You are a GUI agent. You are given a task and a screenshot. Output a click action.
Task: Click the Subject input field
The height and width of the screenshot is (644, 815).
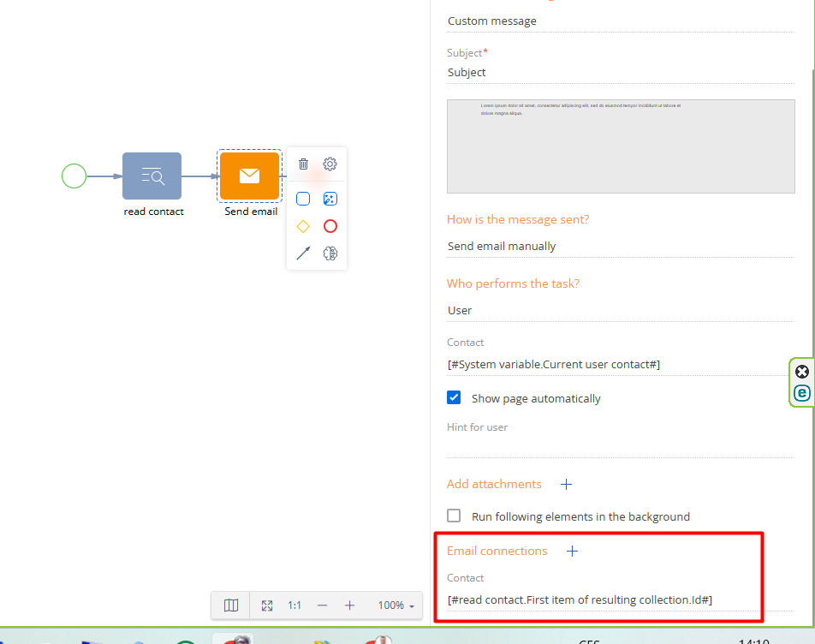coord(620,73)
